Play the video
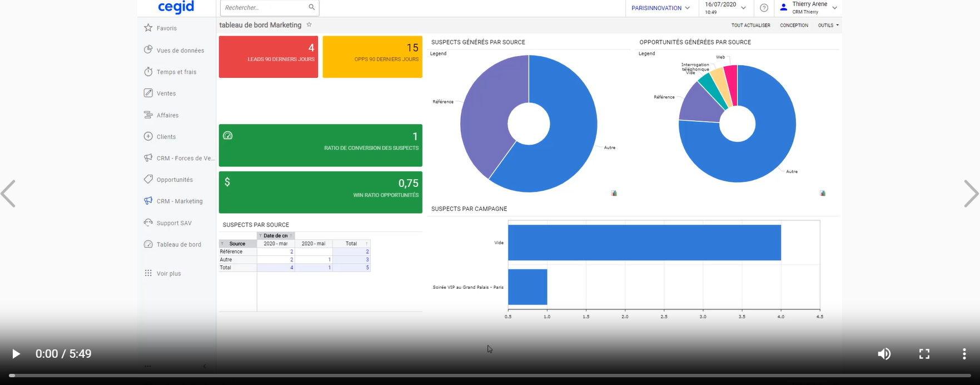Viewport: 980px width, 385px height. (x=16, y=354)
